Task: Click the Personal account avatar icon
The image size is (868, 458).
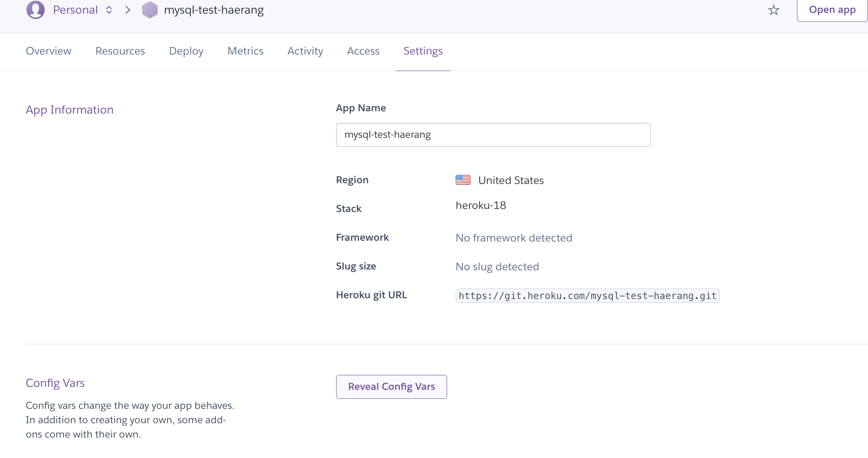Action: pyautogui.click(x=35, y=10)
